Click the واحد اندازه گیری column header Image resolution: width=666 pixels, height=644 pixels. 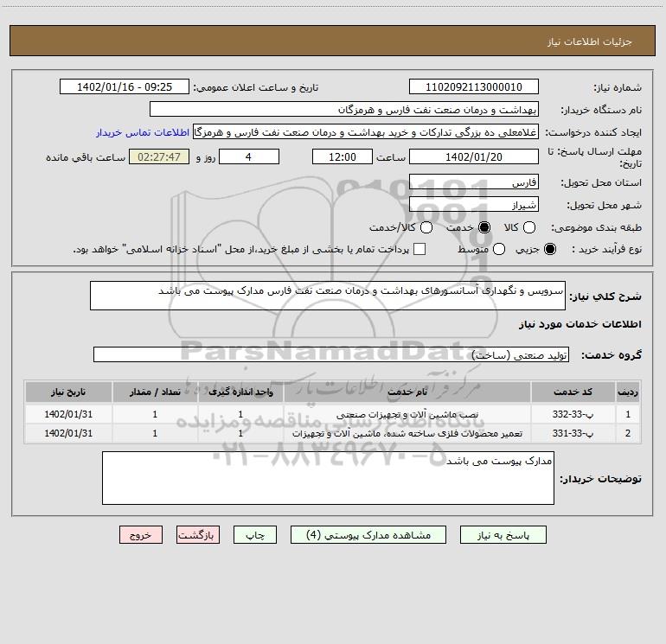[x=240, y=392]
